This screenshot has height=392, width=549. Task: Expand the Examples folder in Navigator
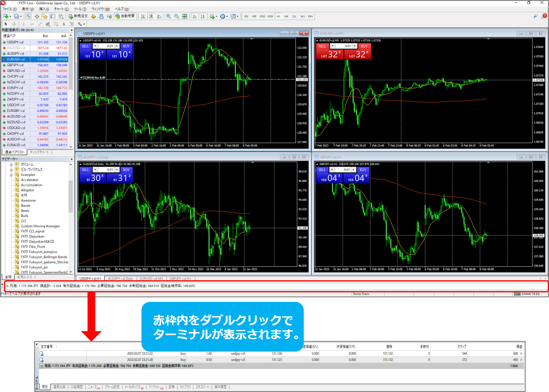pos(11,175)
